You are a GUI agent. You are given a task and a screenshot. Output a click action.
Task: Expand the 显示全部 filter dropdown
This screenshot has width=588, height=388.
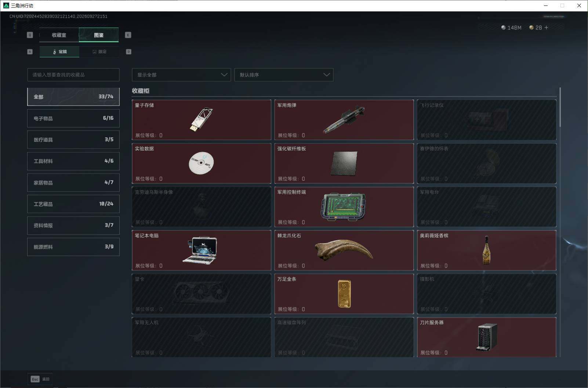coord(181,75)
